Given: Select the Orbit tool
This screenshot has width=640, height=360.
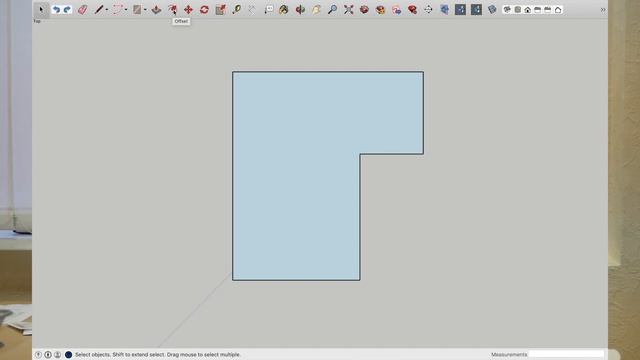Looking at the screenshot, I should click(300, 9).
